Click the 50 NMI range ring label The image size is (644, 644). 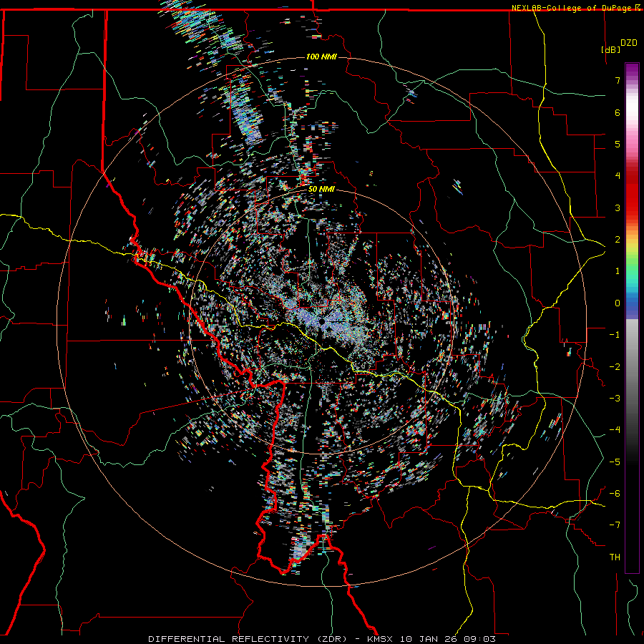[321, 189]
